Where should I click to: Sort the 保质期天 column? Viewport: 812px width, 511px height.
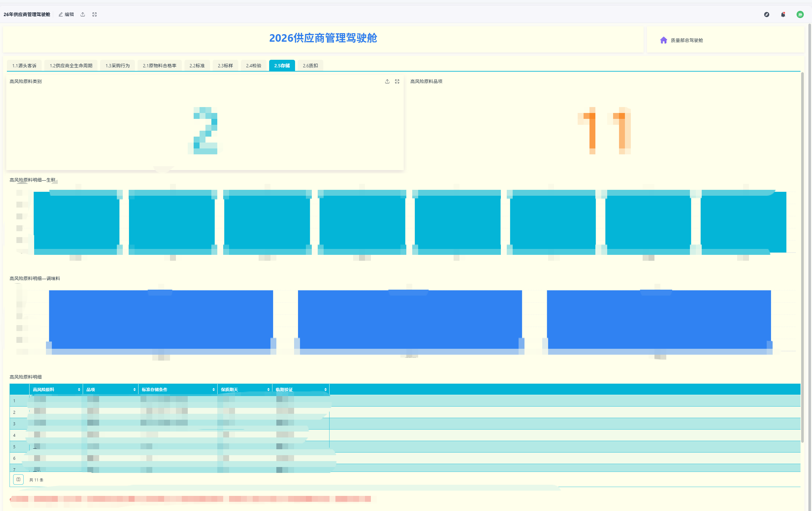click(x=268, y=389)
